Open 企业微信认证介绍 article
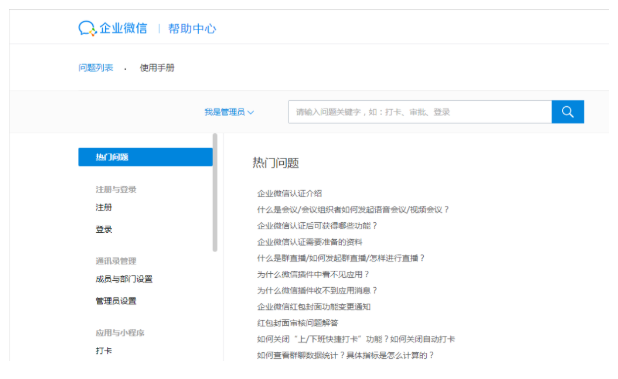Screen dimensions: 618x379 pos(289,193)
